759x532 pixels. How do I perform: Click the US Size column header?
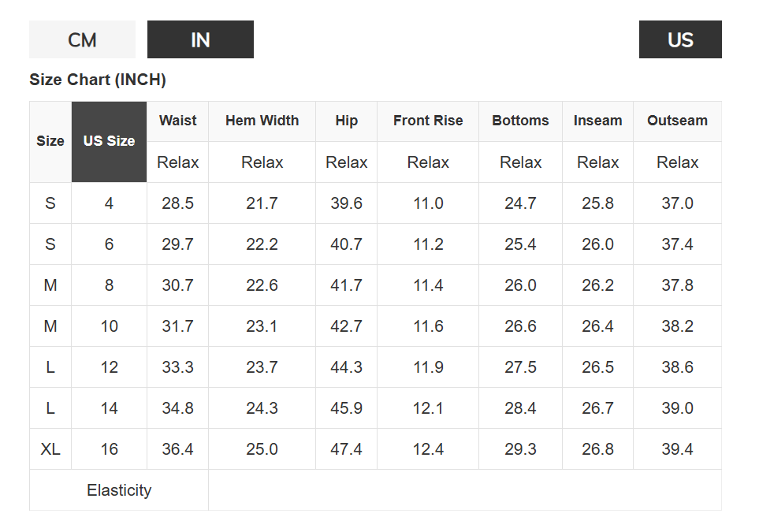(109, 142)
